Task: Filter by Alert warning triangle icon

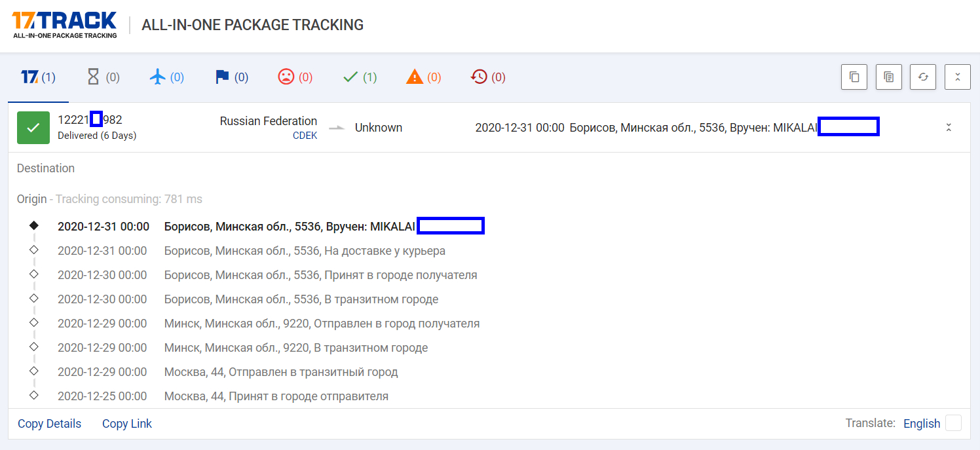Action: 423,77
